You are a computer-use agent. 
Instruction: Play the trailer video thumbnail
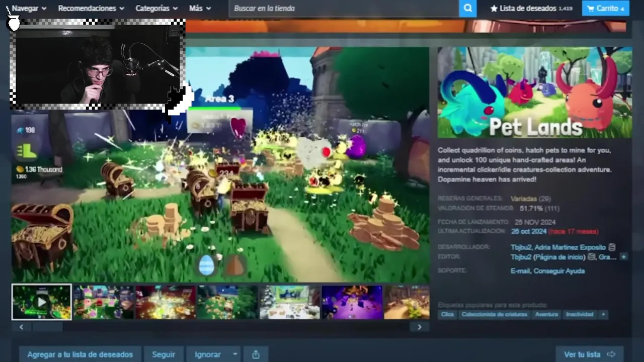click(x=42, y=302)
